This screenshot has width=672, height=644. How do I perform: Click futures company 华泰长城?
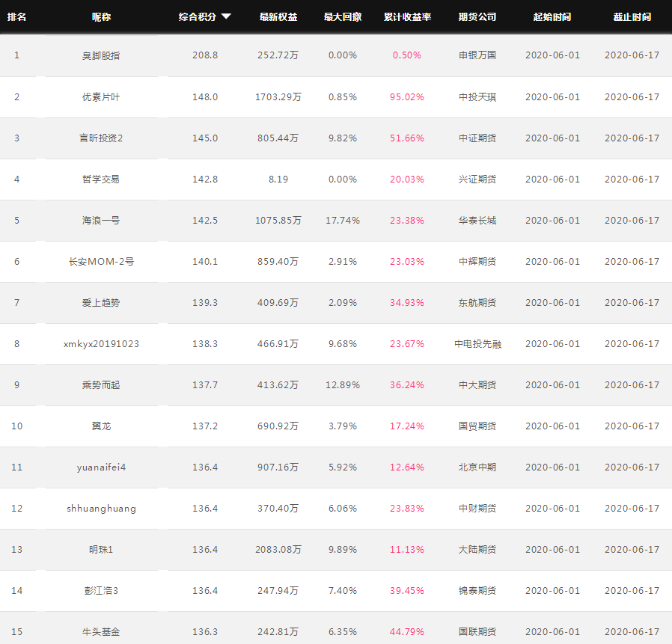[x=477, y=220]
